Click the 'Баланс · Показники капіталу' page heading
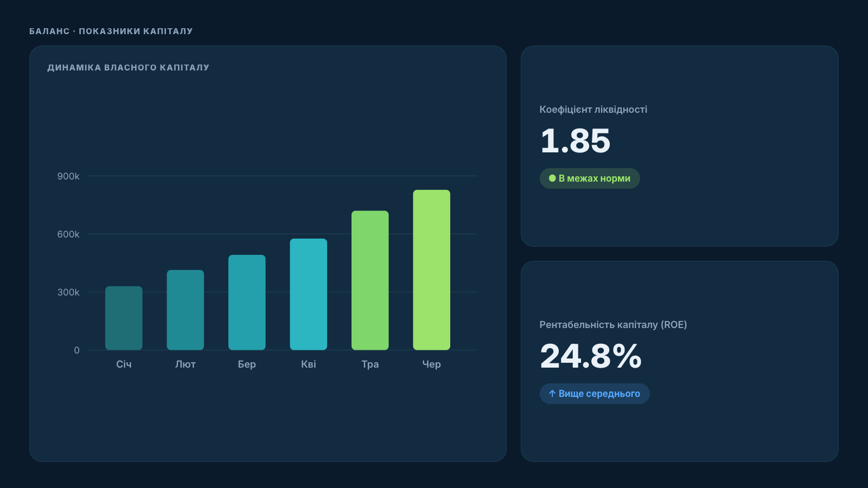Image resolution: width=868 pixels, height=488 pixels. point(111,31)
